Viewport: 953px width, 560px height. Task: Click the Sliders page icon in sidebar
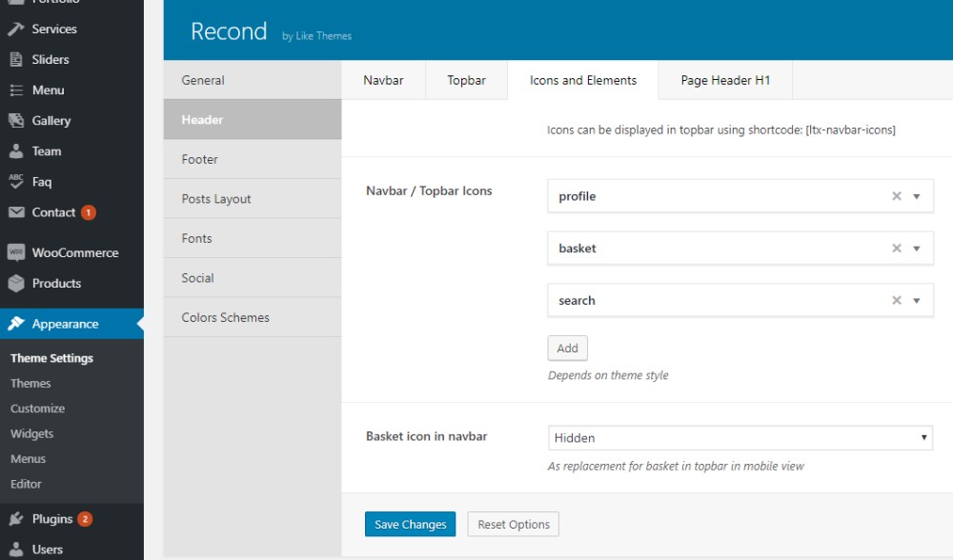pyautogui.click(x=16, y=59)
